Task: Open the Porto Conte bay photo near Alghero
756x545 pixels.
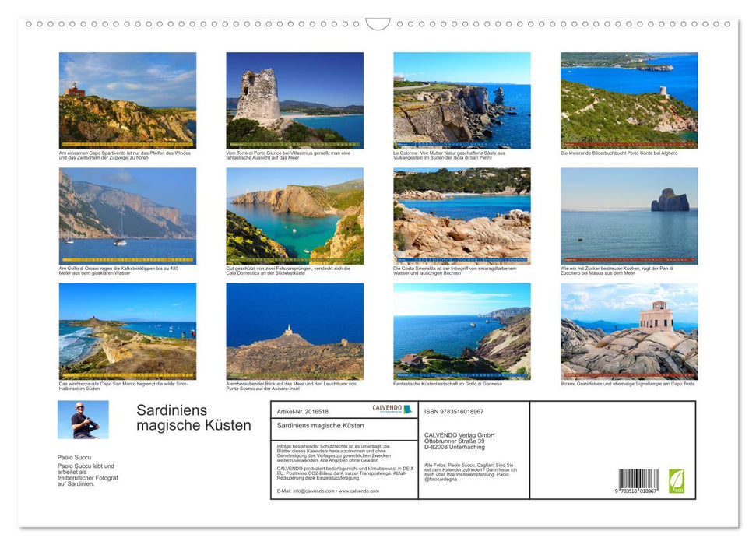Action: click(x=628, y=100)
